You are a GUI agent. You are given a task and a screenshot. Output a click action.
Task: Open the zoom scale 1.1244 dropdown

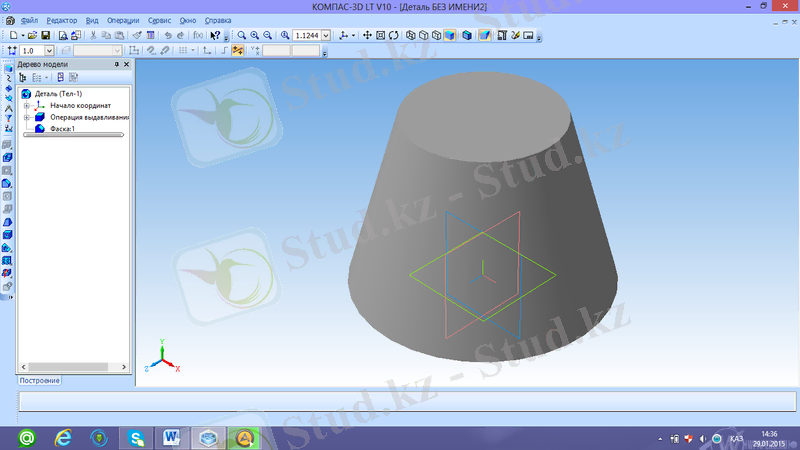(328, 35)
